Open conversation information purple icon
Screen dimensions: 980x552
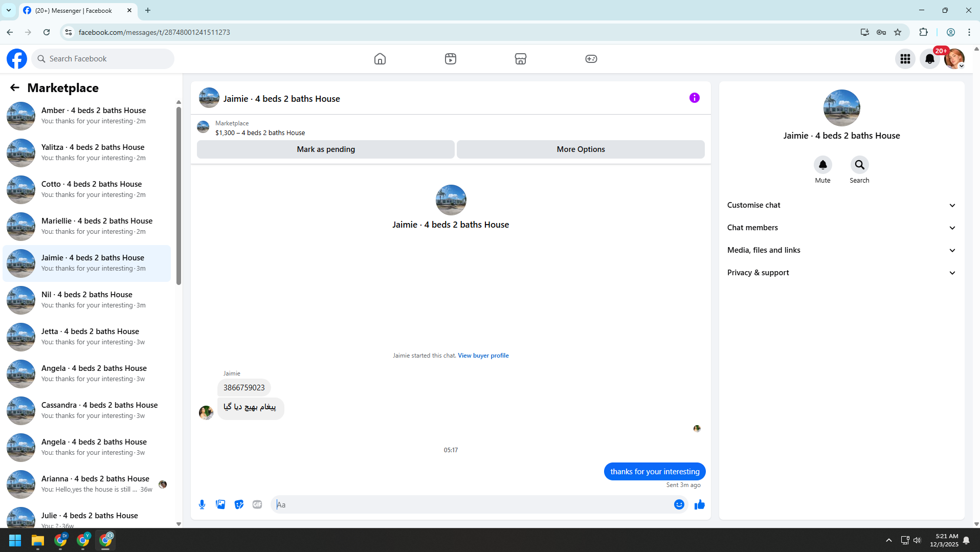[694, 98]
